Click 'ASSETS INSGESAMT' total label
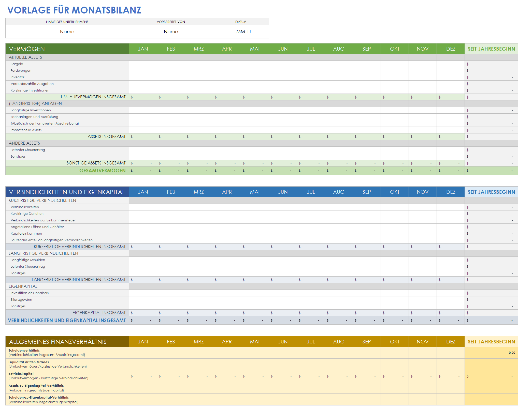This screenshot has height=409, width=532. point(107,137)
